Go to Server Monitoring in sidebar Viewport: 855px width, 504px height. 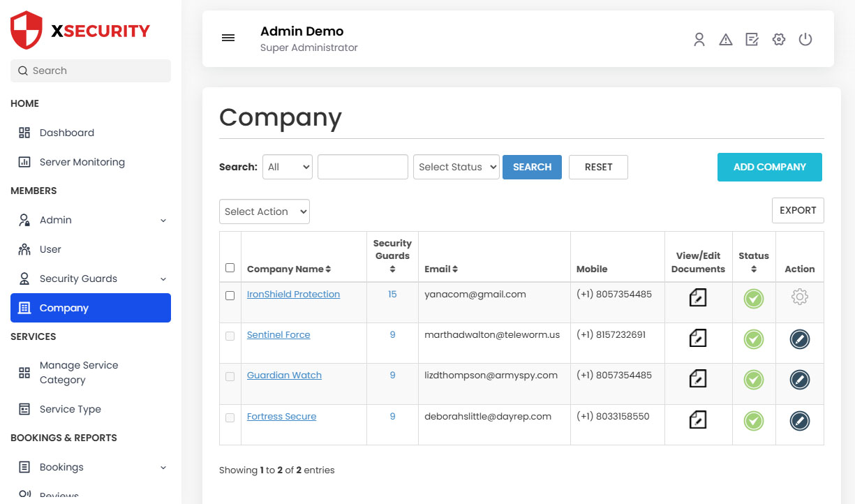pos(82,162)
